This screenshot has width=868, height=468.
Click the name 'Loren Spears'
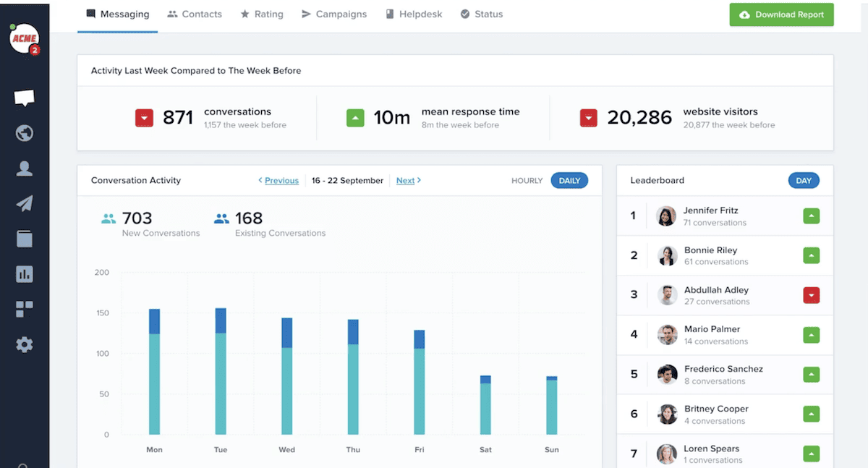click(x=712, y=449)
